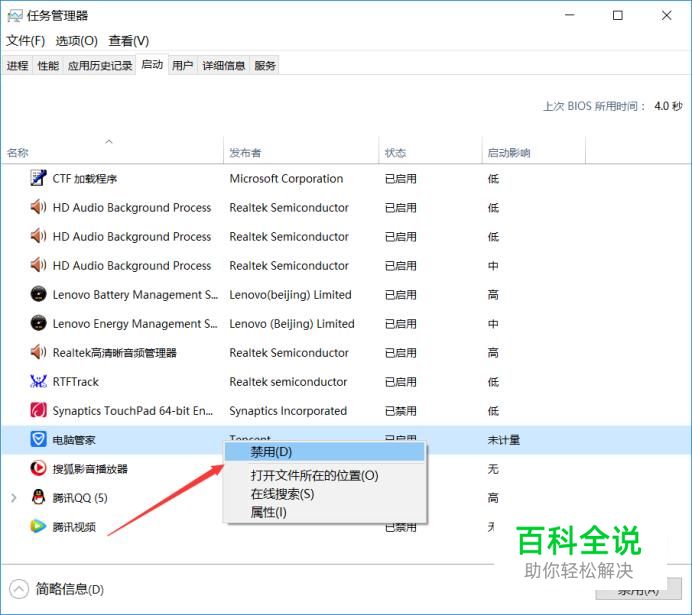
Task: Click the 腾讯QQ penguin icon
Action: [x=38, y=497]
